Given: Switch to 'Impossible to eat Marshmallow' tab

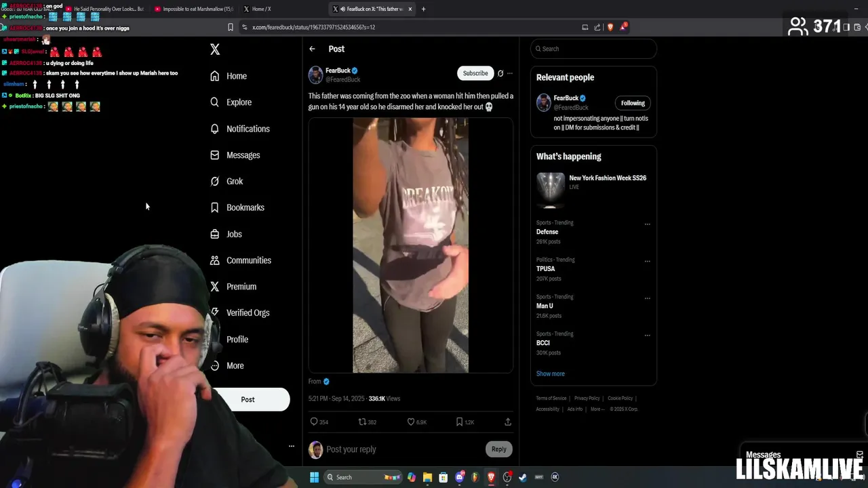Looking at the screenshot, I should tap(193, 9).
